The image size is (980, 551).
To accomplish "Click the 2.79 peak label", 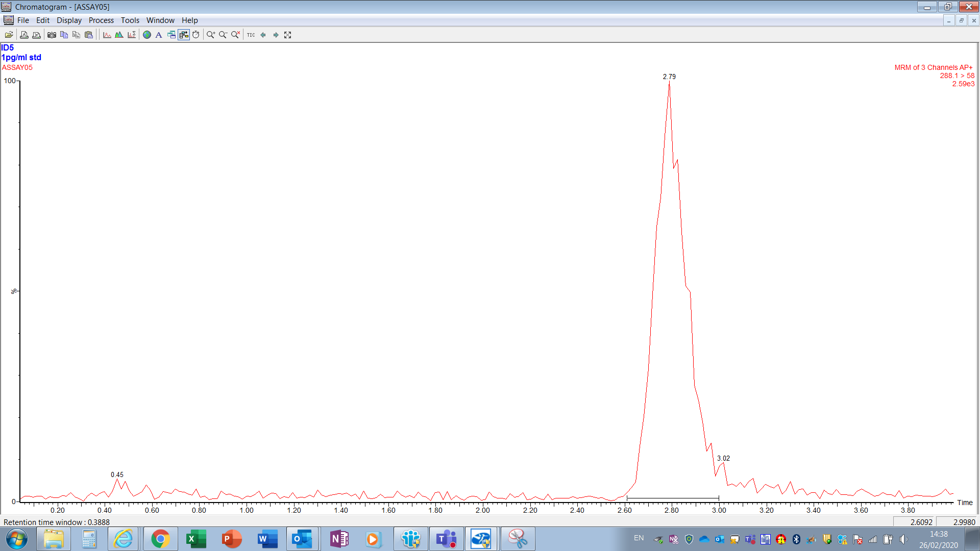I will pos(669,77).
